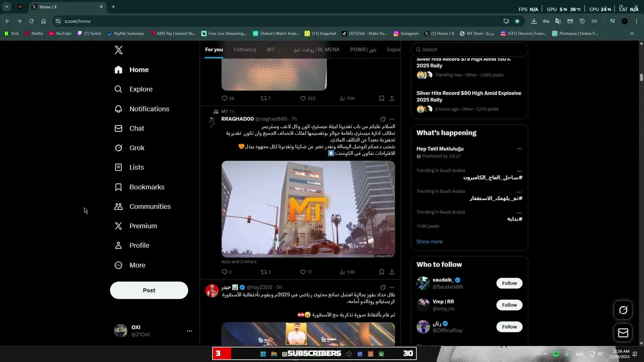
Task: View analytics of the 1.8K views post
Action: coord(347,272)
